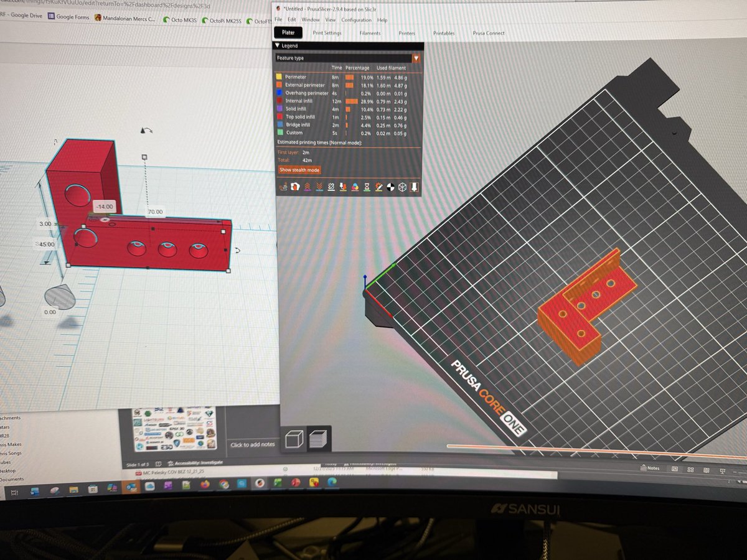Open Edit menu in PrusaSlicer

292,20
